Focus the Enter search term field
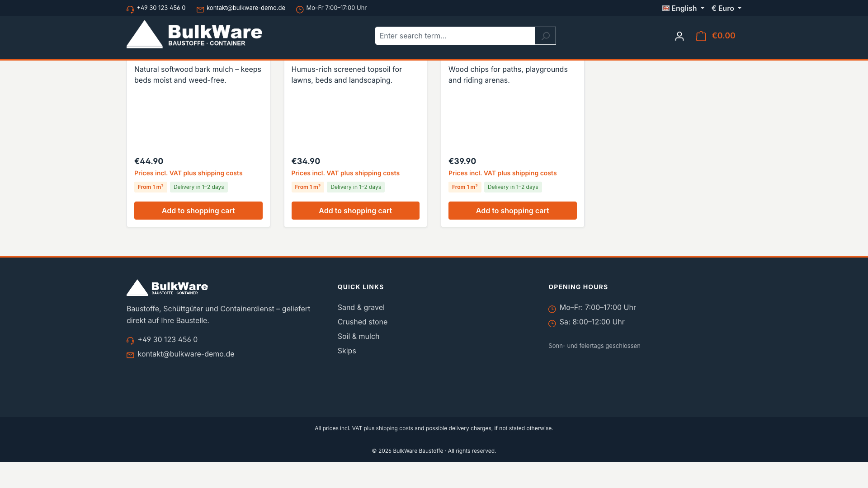 click(x=455, y=36)
